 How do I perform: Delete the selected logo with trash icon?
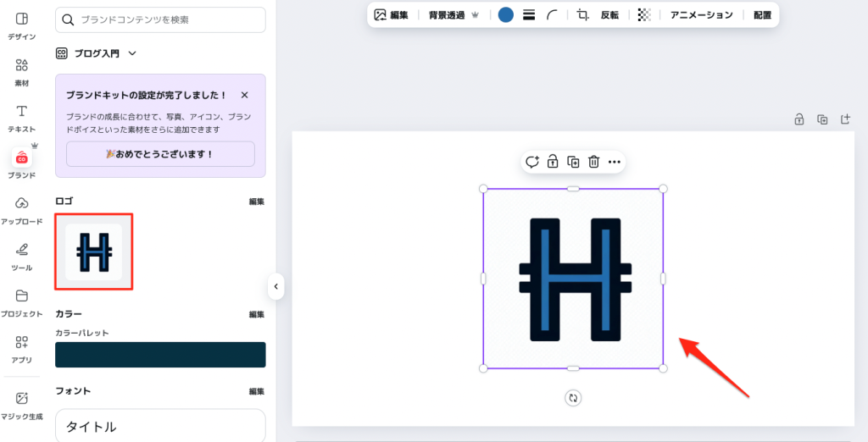(594, 162)
